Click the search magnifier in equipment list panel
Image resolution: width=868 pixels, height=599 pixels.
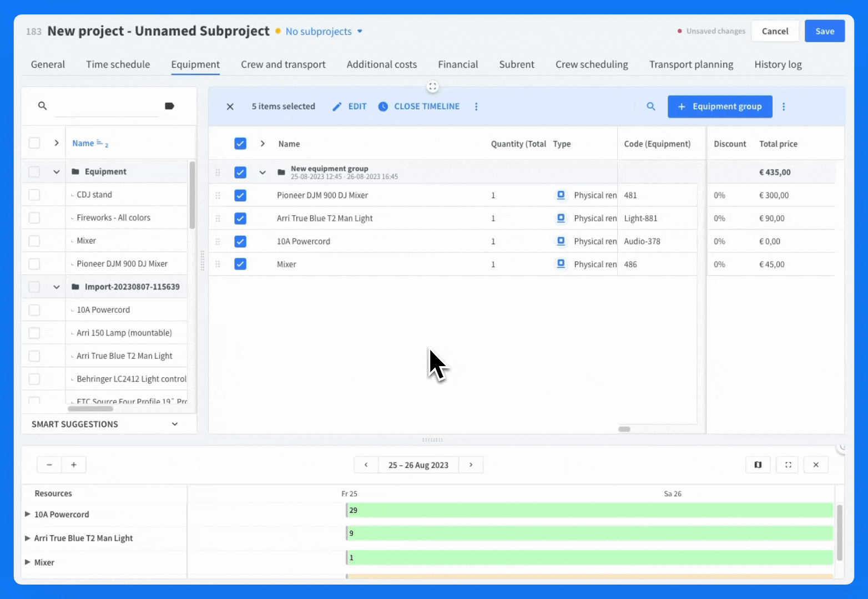[x=42, y=105]
